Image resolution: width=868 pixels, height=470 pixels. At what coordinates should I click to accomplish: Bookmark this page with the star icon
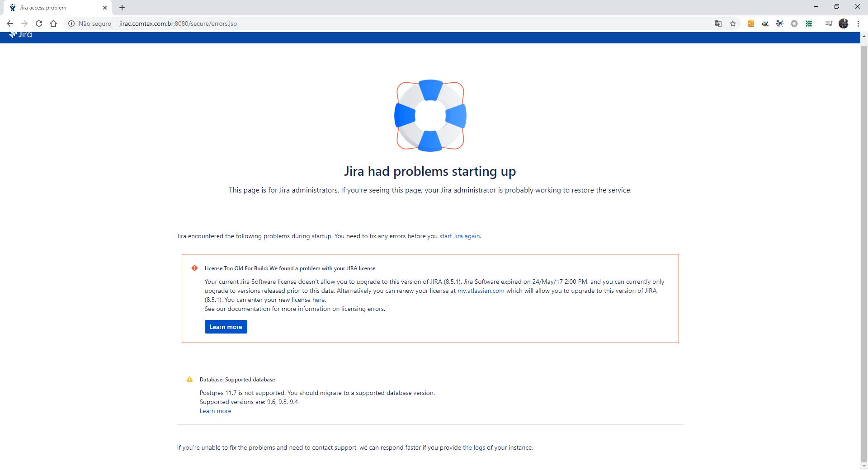[x=733, y=23]
